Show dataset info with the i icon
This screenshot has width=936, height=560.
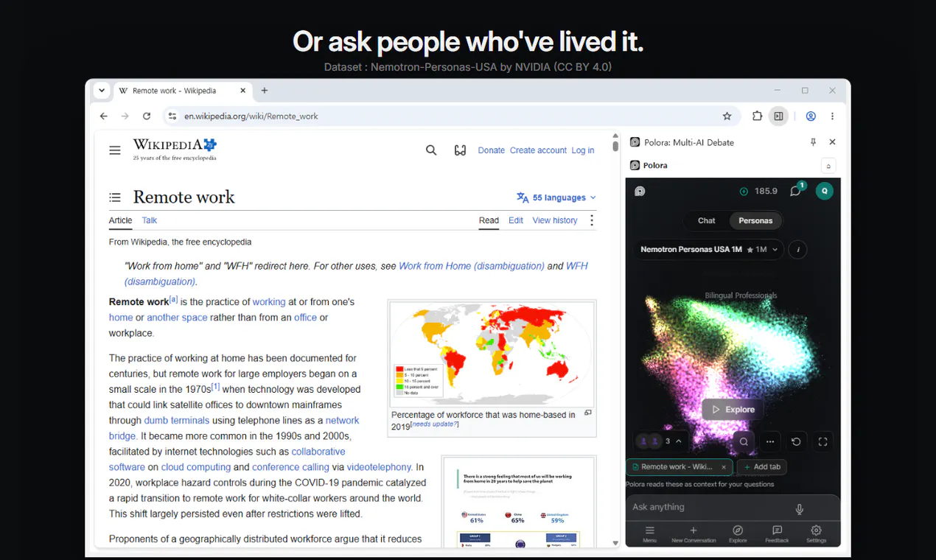click(797, 250)
